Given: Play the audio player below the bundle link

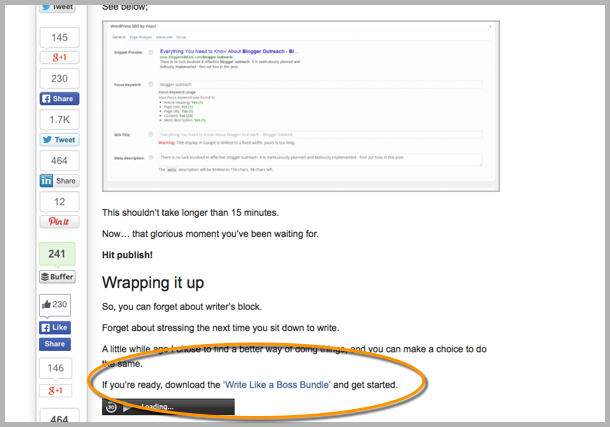Looking at the screenshot, I should click(127, 408).
